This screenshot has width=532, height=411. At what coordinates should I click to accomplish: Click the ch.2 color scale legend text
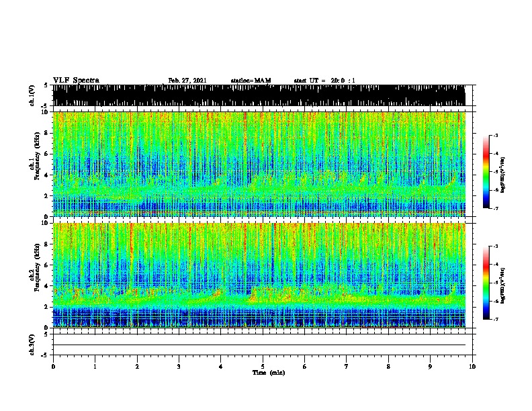(503, 285)
